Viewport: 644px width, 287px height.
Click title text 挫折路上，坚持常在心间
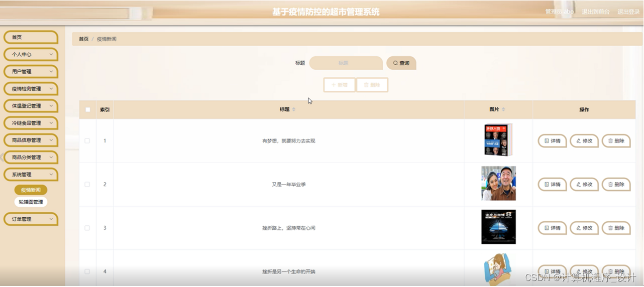pyautogui.click(x=289, y=228)
